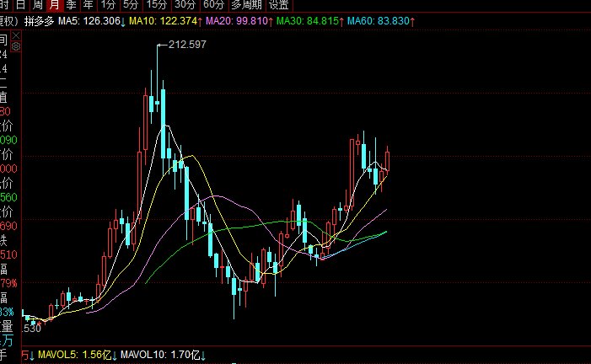Open the 15分 fifteen-minute chart
The width and height of the screenshot is (591, 364).
click(157, 5)
